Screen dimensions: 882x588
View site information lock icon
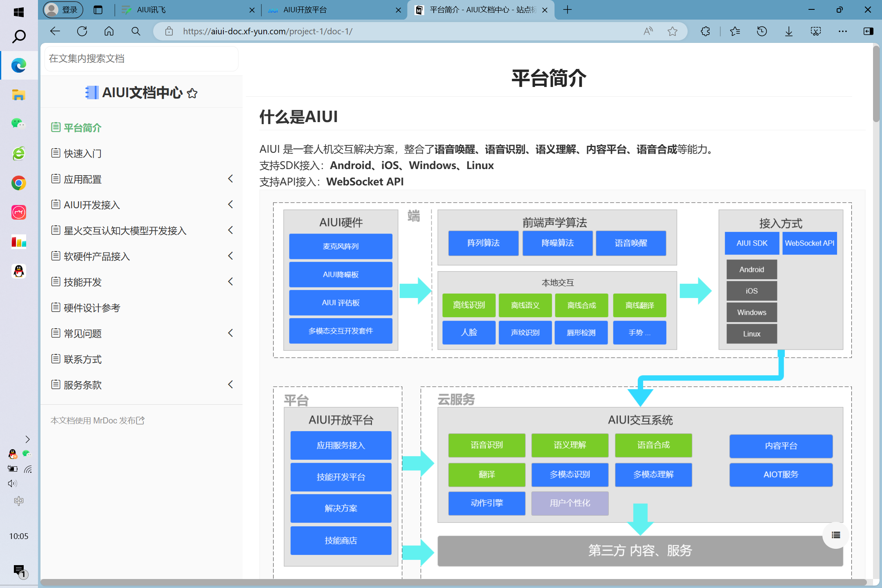pos(169,31)
